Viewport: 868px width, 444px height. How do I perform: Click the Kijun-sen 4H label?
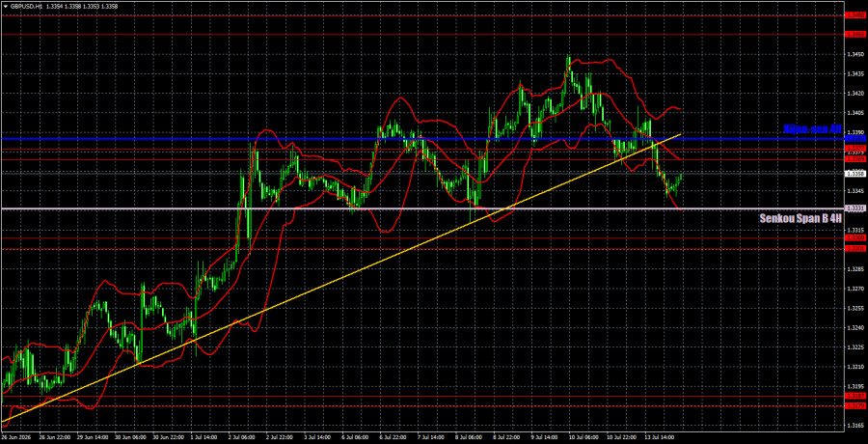point(813,129)
